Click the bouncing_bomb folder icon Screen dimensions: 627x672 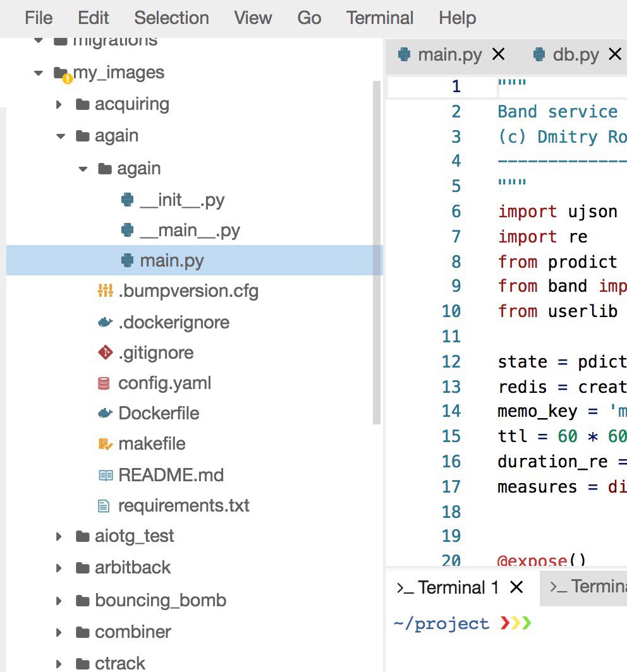click(82, 601)
